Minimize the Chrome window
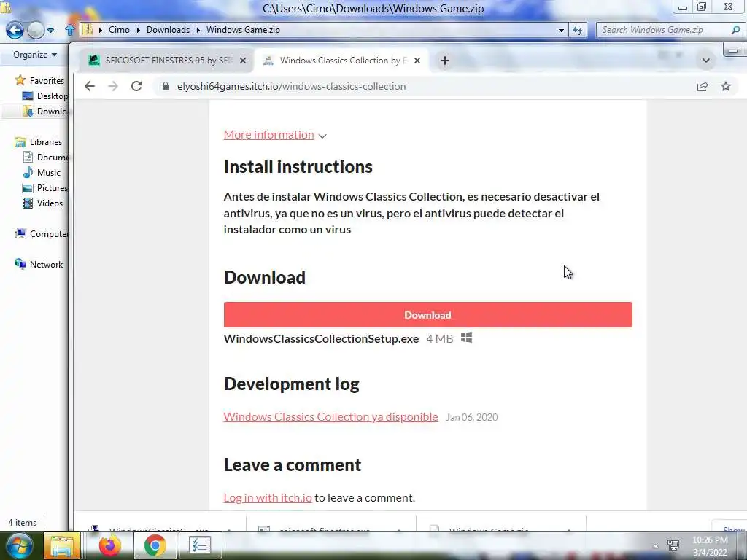The width and height of the screenshot is (747, 560). 733,50
